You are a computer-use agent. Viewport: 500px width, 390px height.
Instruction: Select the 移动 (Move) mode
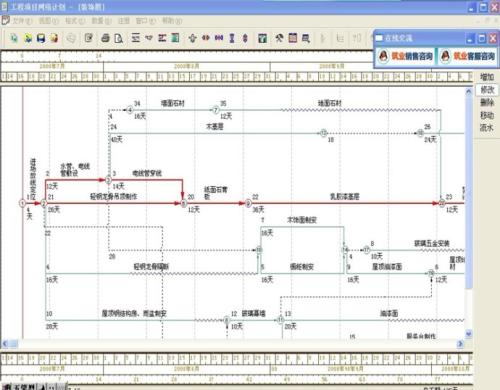(x=487, y=115)
